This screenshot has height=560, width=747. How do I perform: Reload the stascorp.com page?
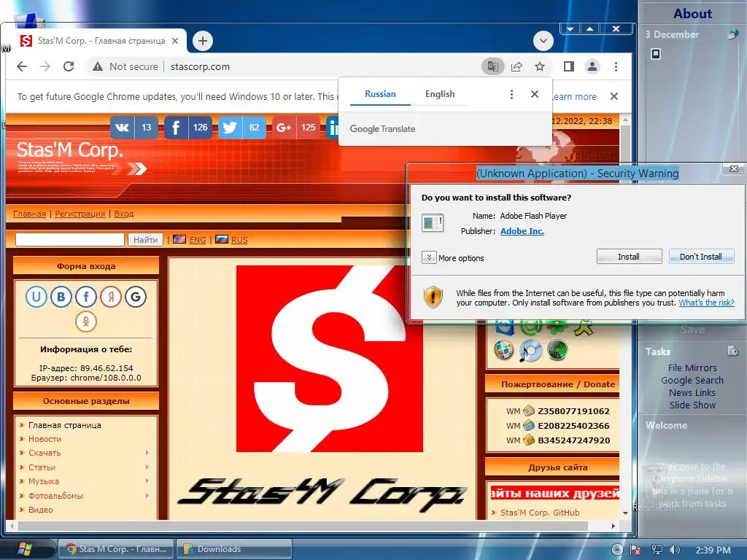tap(69, 66)
